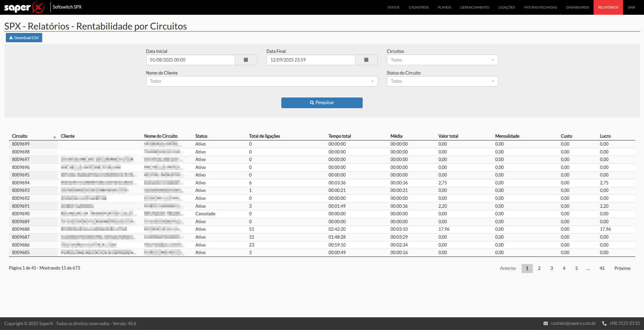
Task: Click the email envelope icon in footer
Action: (546, 323)
